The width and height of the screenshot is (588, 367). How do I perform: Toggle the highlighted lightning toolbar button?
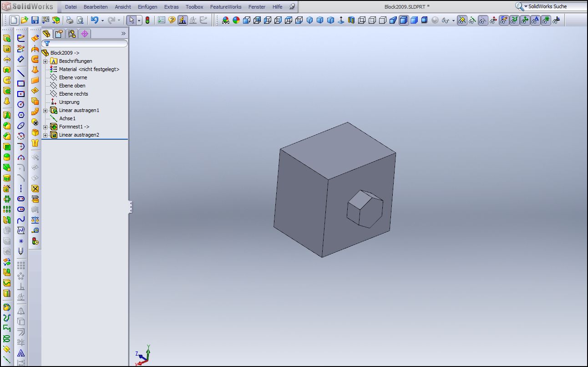[x=182, y=20]
